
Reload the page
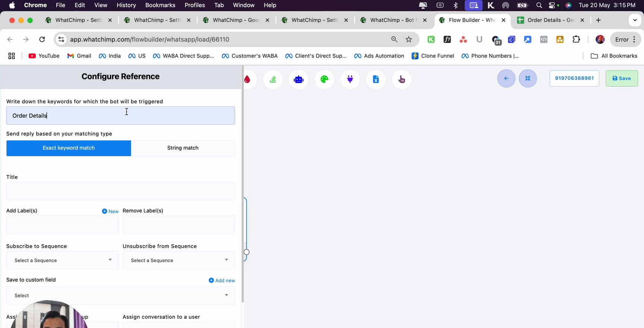pos(42,40)
